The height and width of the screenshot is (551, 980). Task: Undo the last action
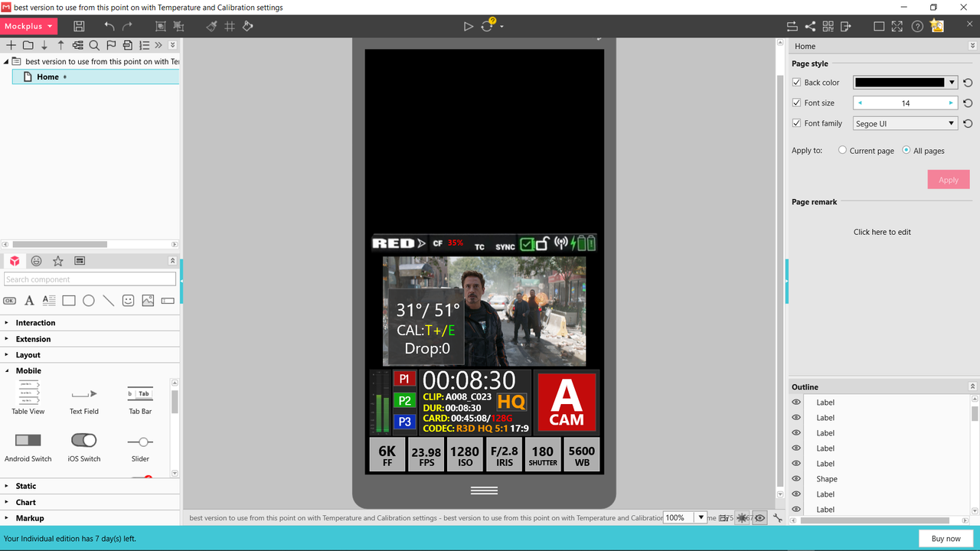[x=109, y=26]
